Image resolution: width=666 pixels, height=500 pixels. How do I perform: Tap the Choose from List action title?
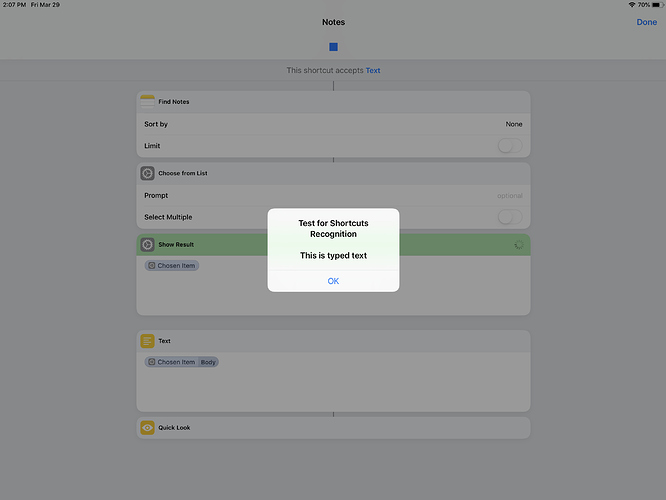tap(183, 173)
